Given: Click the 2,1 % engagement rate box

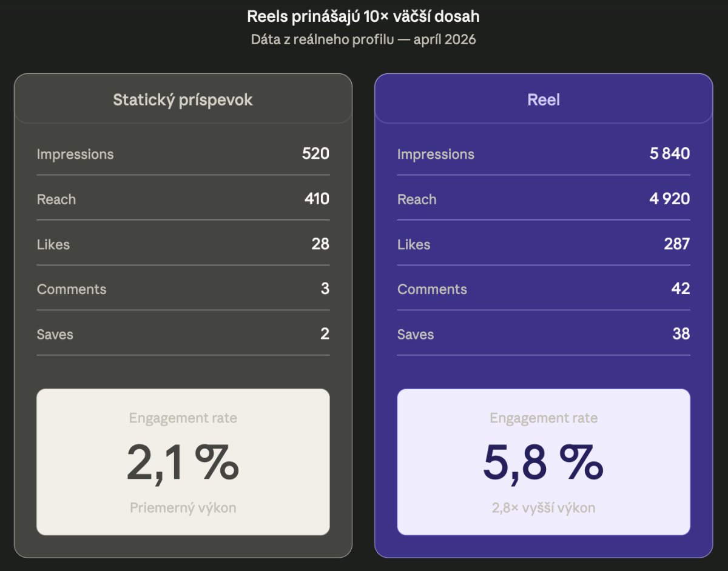Looking at the screenshot, I should pyautogui.click(x=183, y=463).
